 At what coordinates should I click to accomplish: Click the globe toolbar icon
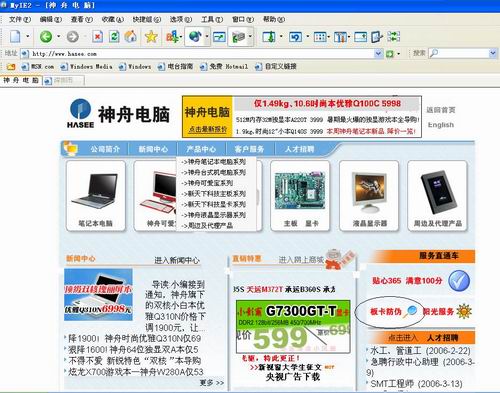195,36
